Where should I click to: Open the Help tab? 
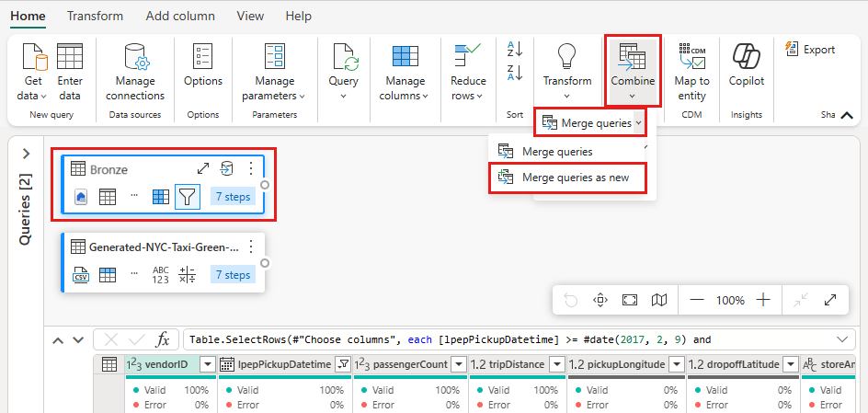tap(298, 16)
